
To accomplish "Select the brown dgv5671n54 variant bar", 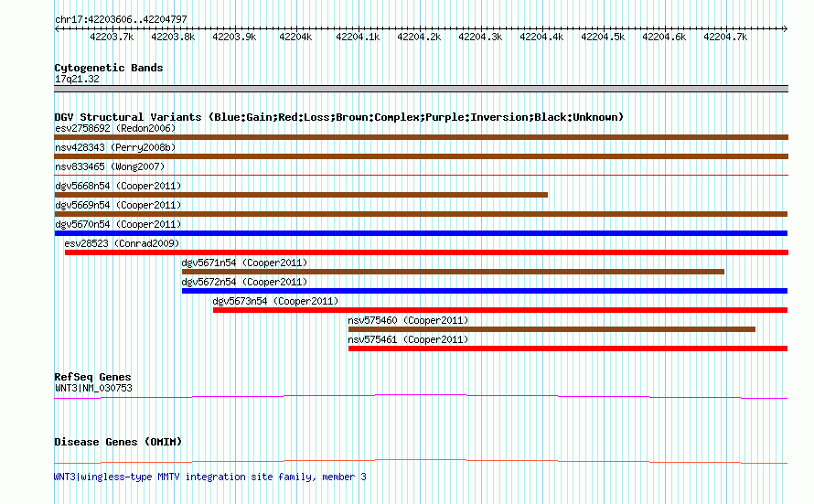I will click(453, 272).
